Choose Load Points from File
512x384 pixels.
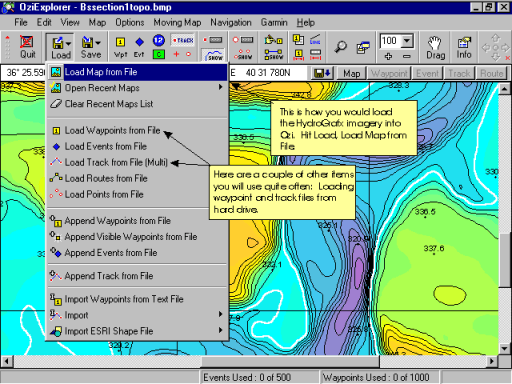tap(138, 194)
